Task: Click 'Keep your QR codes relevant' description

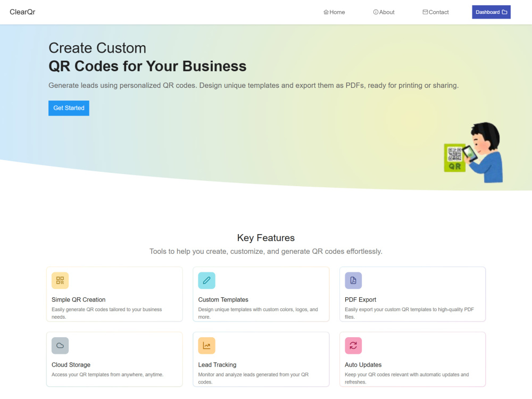Action: tap(407, 378)
